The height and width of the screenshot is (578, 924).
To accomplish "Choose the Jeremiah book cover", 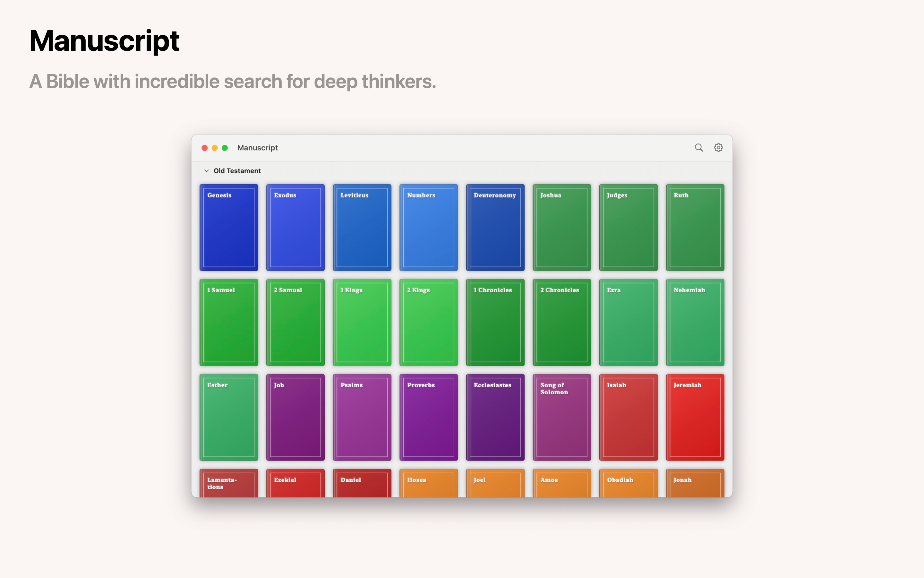I will tap(695, 417).
